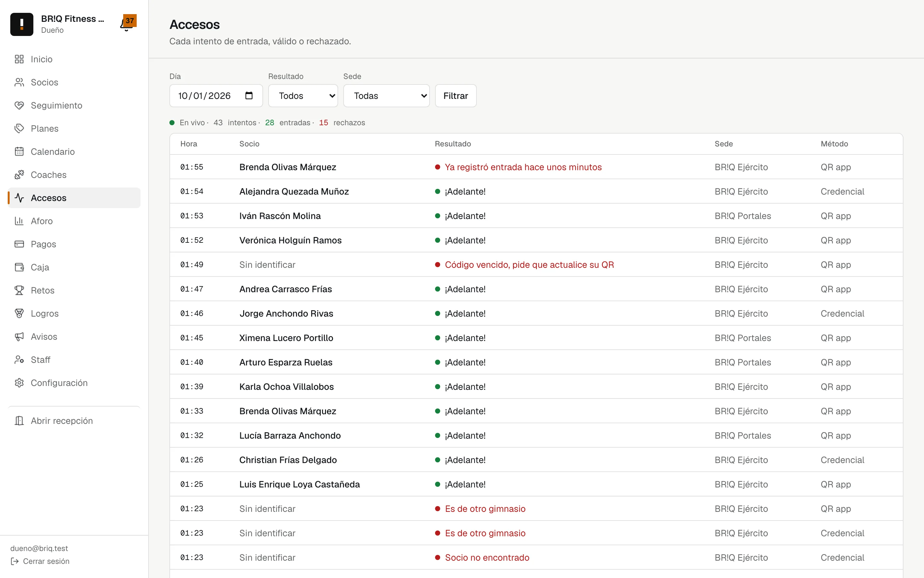The image size is (924, 578).
Task: Click the Socios people icon
Action: pos(19,82)
